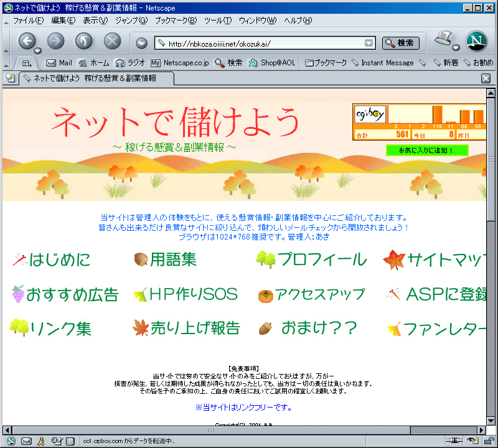Launch Instant Messenger from the status bar
Screen dimensions: 498x448
(x=41, y=441)
